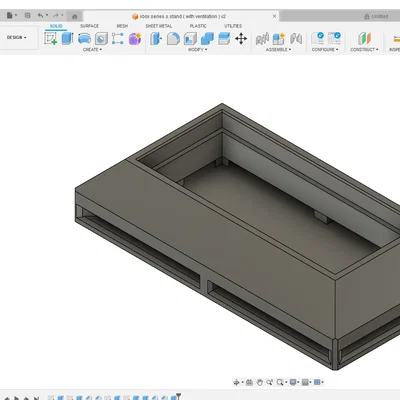
Task: Select the Revolve tool icon
Action: coord(84,39)
